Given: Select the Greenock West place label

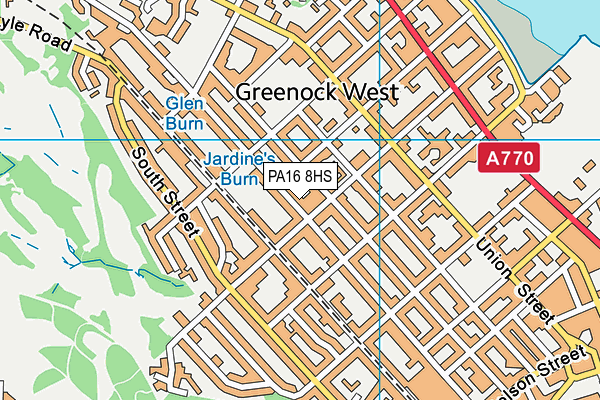Looking at the screenshot, I should tap(318, 93).
